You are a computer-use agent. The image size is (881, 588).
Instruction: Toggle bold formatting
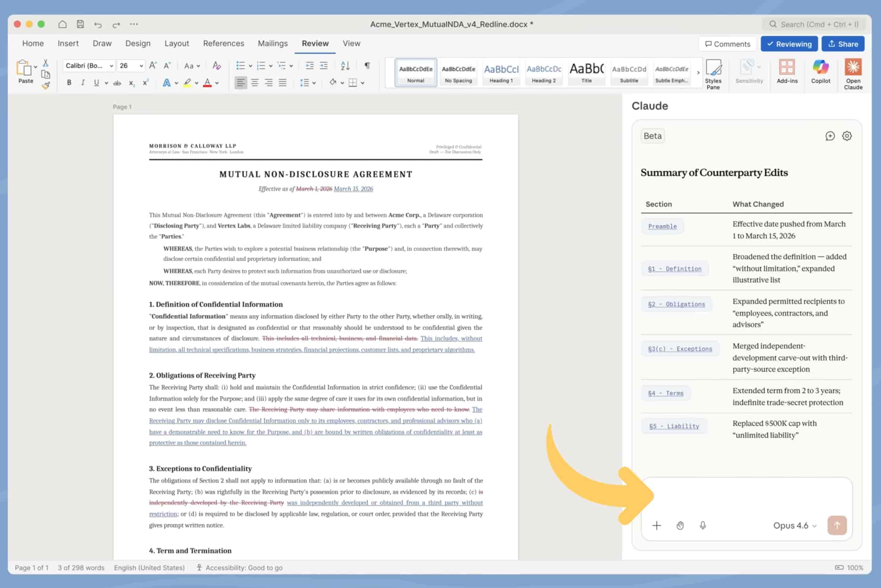(x=69, y=83)
